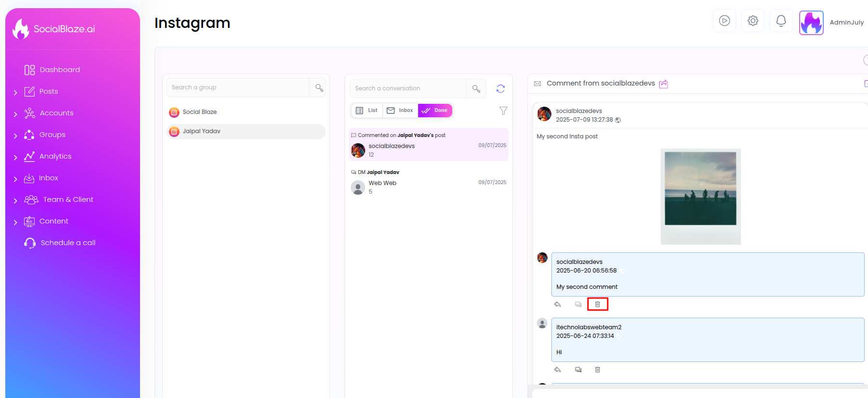Click the itechnolabswebteam2 avatar

point(542,323)
